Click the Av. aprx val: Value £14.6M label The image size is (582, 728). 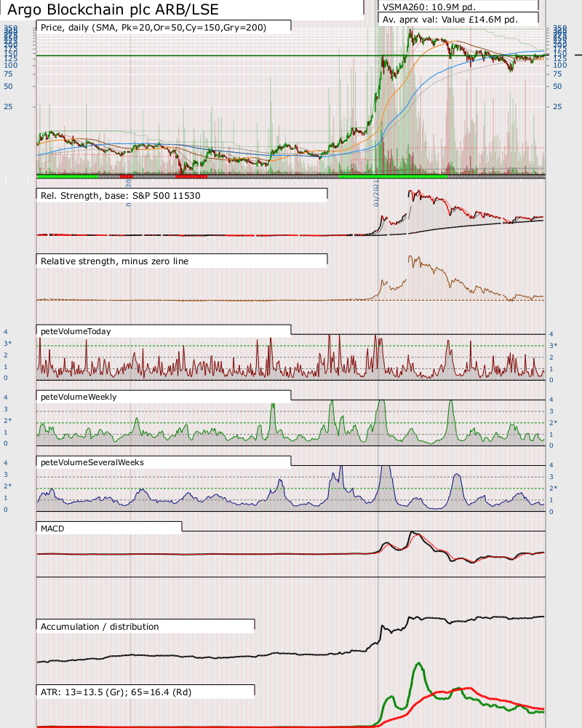click(x=450, y=20)
